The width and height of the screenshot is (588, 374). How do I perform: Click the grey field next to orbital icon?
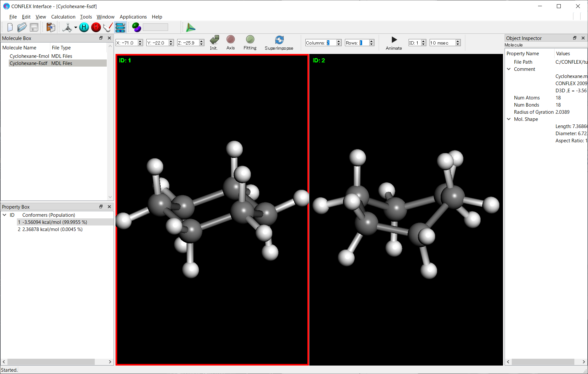click(155, 27)
